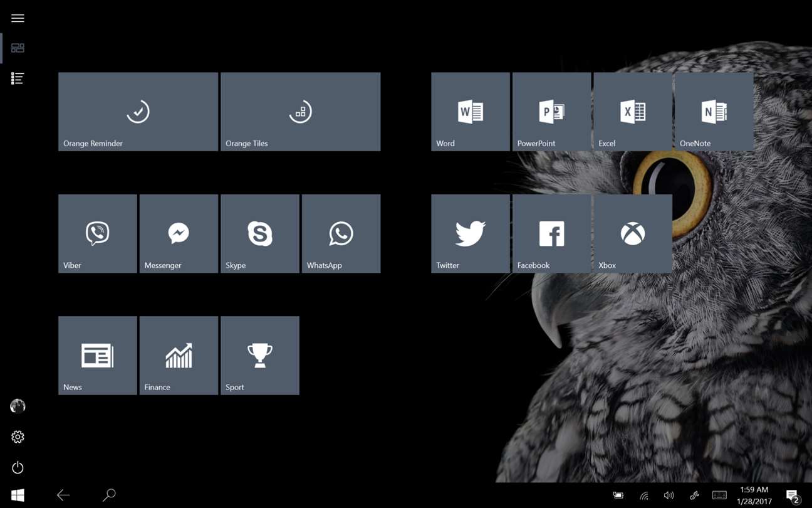The image size is (812, 508).
Task: Open the clock showing 1:59 AM
Action: [754, 495]
